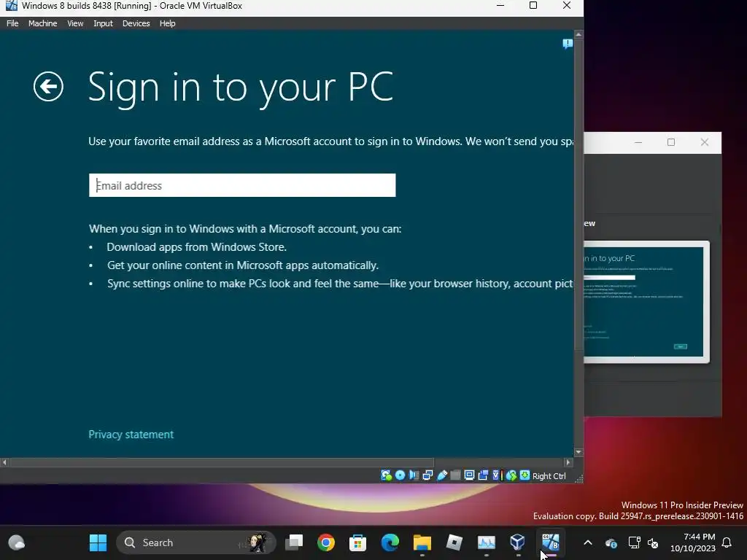Launch Microsoft Edge from taskbar
Viewport: 747px width, 560px height.
[x=390, y=542]
